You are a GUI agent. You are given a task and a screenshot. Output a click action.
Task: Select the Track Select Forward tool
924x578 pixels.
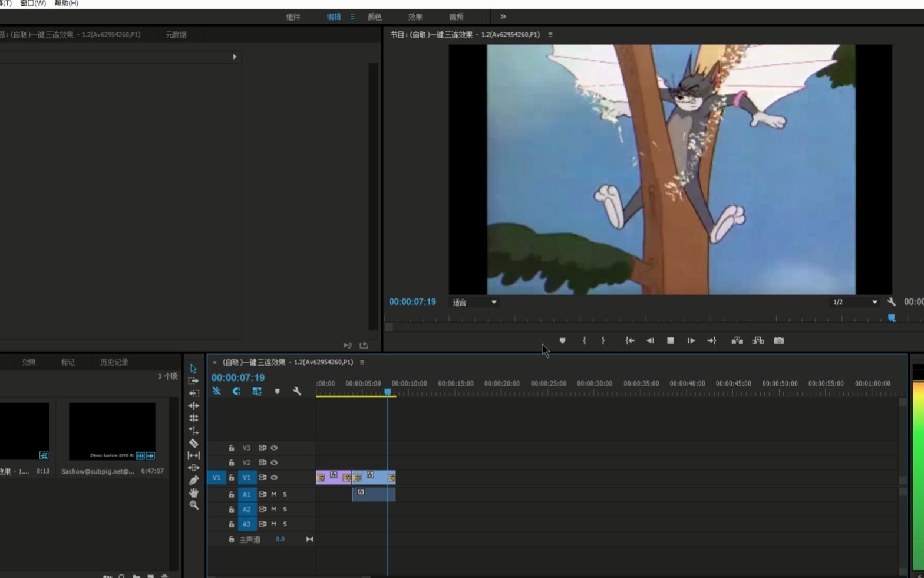tap(193, 381)
